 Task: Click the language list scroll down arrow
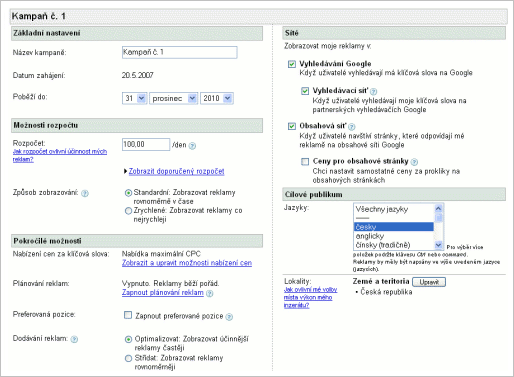point(439,245)
